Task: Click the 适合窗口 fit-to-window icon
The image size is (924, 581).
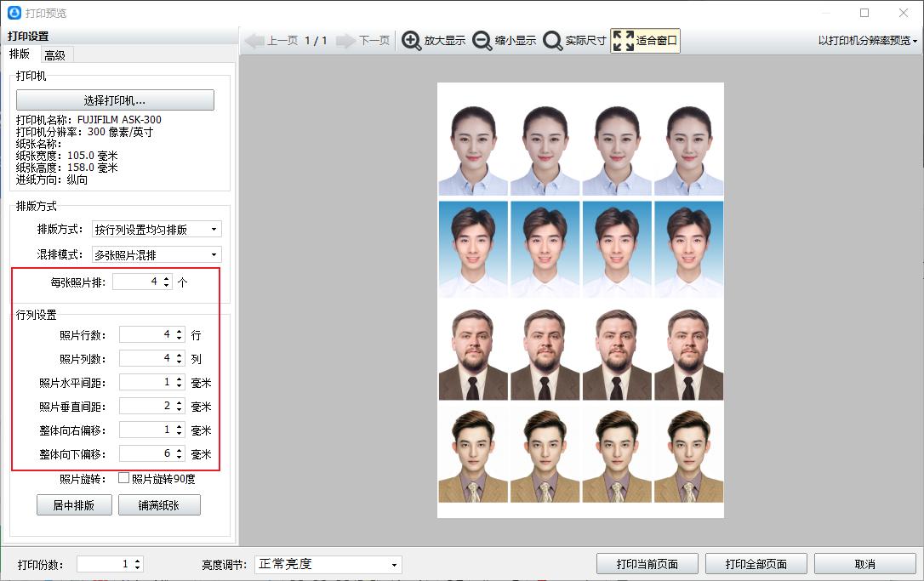Action: pos(622,39)
